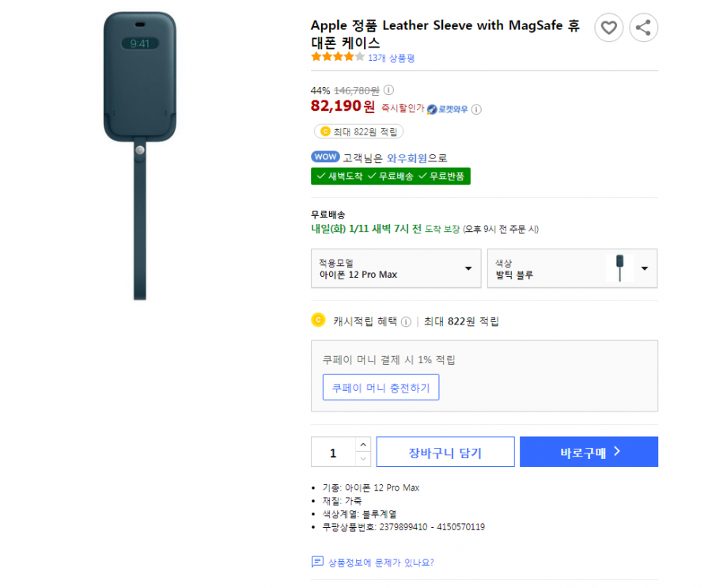This screenshot has width=712, height=588.
Task: Open the 13개 상품평 reviews link
Action: coord(391,58)
